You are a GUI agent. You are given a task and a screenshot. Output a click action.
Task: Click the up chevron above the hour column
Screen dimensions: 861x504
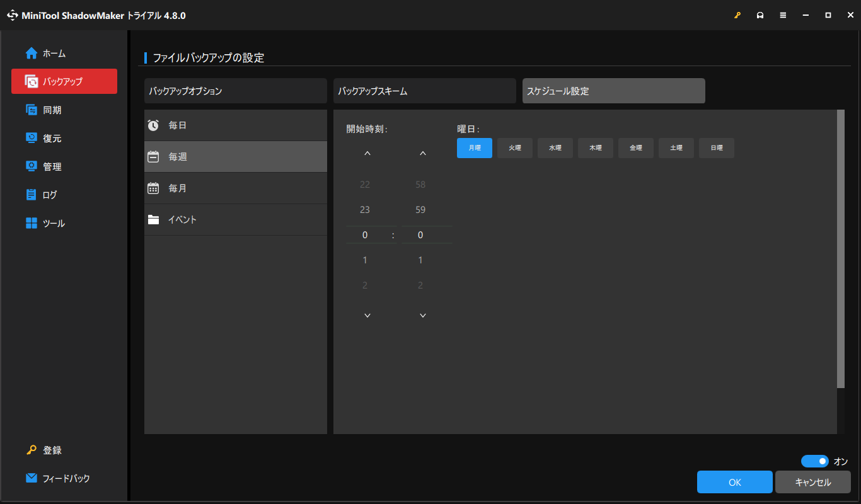[367, 152]
